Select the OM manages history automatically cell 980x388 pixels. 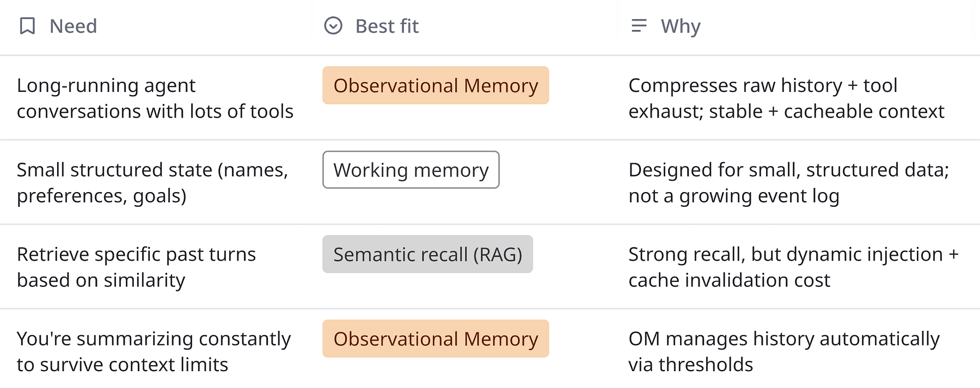click(x=784, y=351)
